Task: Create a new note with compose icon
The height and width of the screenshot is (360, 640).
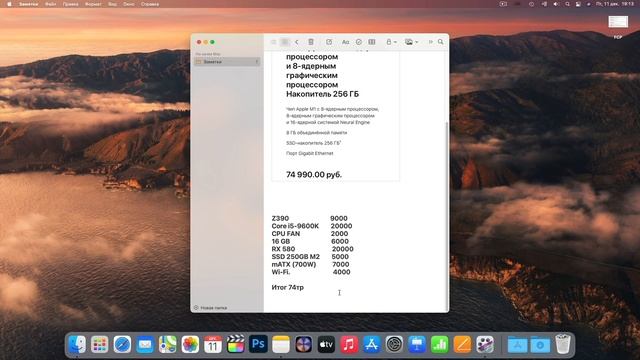Action: 329,42
